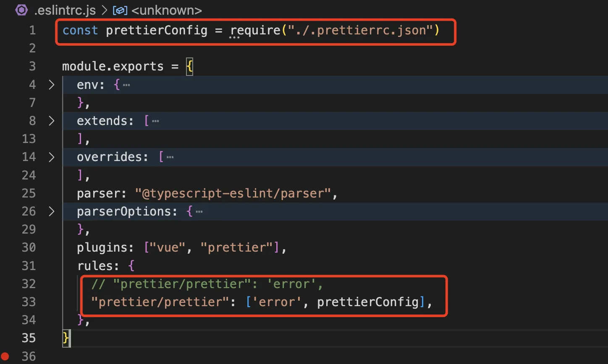
Task: Click the rules key on line 31
Action: pos(95,266)
